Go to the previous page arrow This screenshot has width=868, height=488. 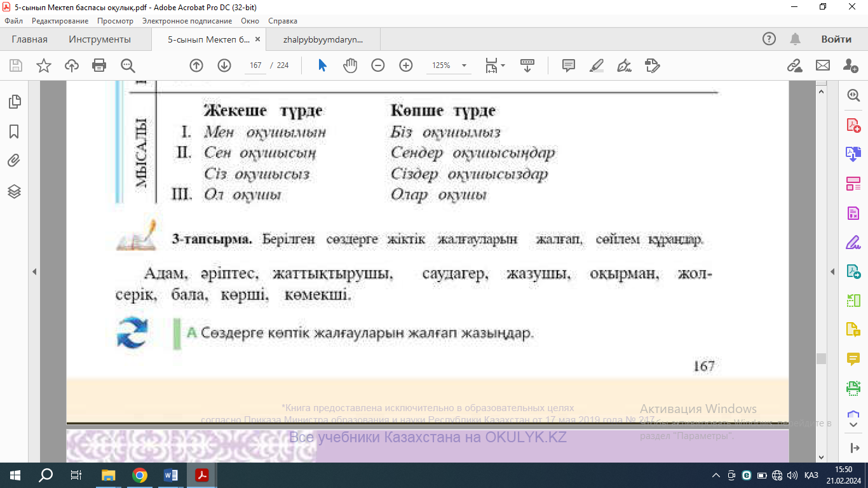pos(196,65)
